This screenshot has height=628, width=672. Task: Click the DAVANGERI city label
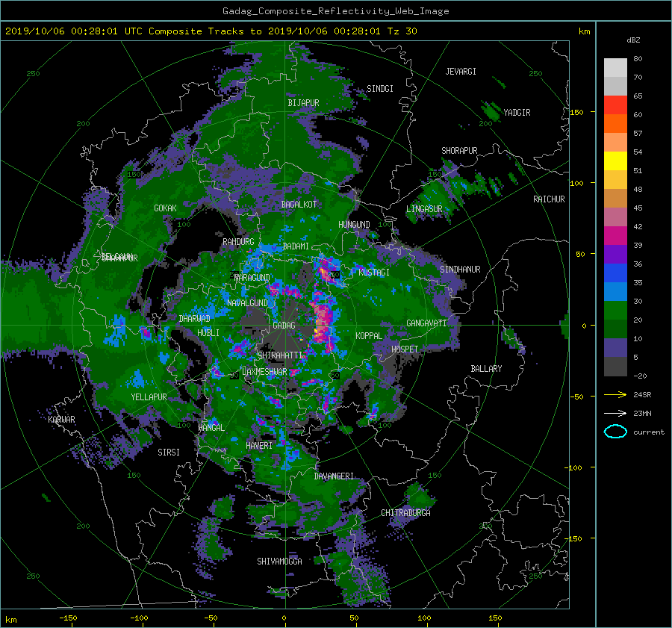click(334, 476)
